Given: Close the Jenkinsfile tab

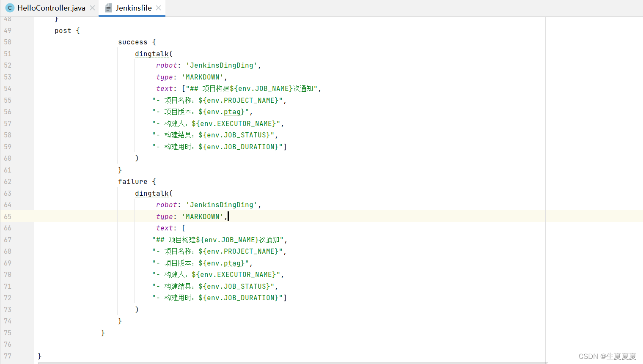Looking at the screenshot, I should point(159,8).
